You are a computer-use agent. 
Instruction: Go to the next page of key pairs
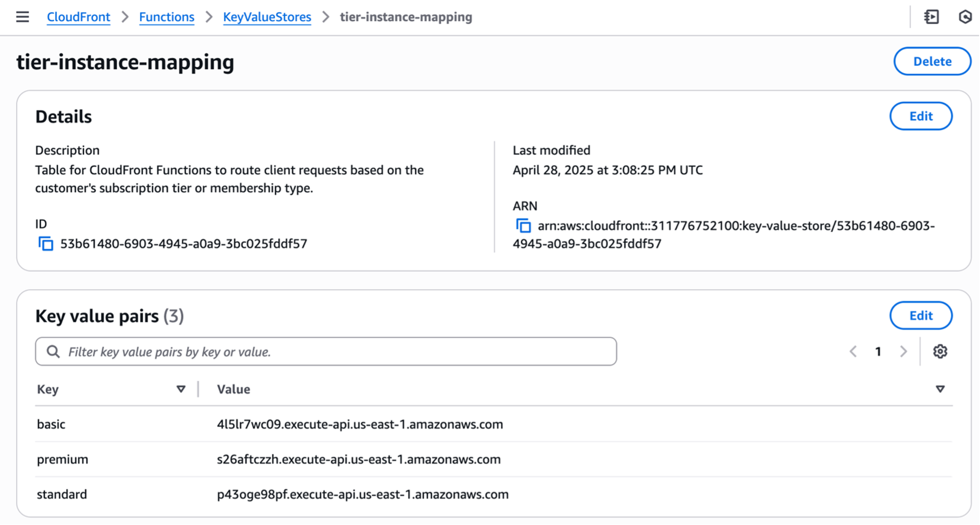(x=904, y=351)
